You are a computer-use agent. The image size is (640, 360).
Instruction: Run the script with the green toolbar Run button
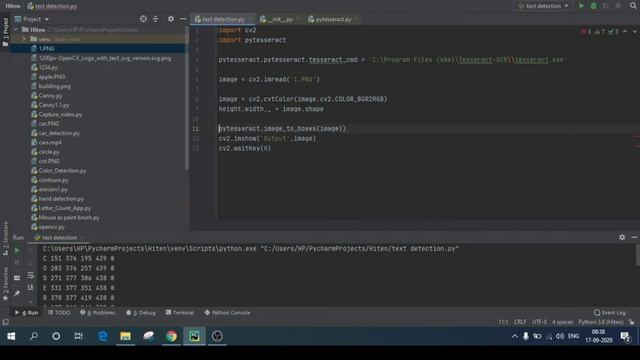(581, 6)
